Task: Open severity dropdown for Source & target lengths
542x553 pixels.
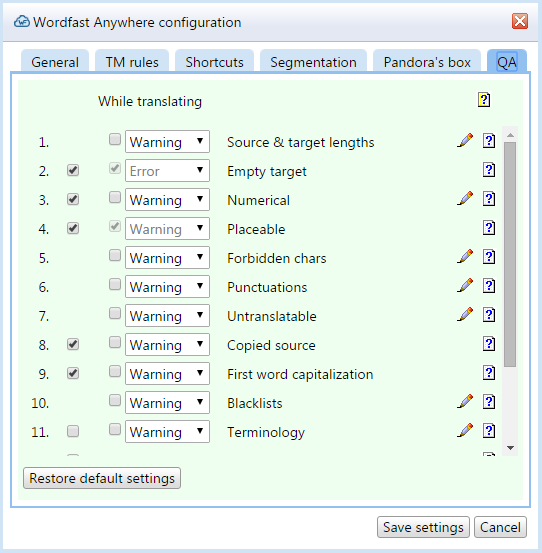Action: click(168, 141)
